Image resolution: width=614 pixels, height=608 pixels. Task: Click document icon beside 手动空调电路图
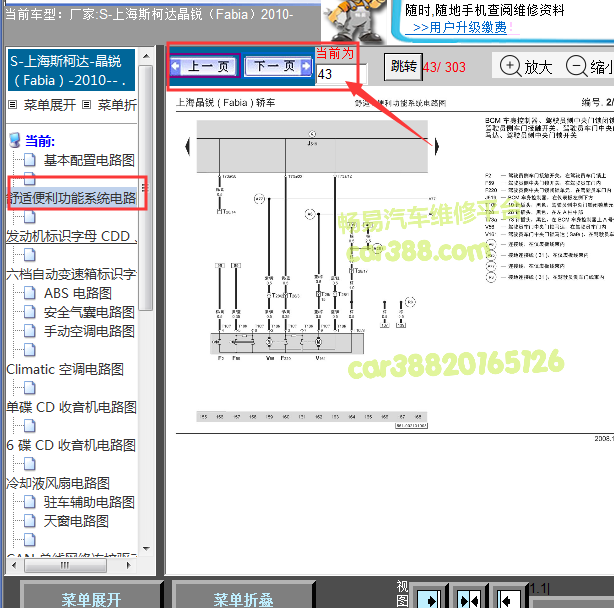coord(30,331)
